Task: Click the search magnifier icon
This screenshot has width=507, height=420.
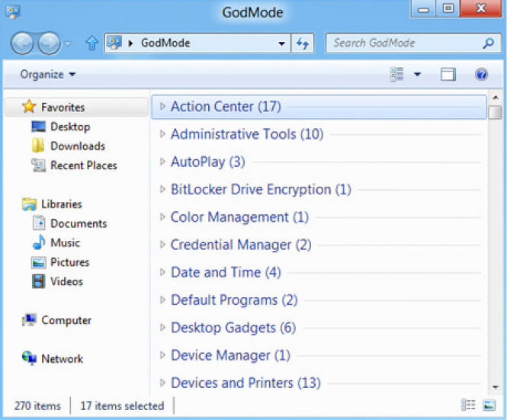Action: click(x=488, y=43)
